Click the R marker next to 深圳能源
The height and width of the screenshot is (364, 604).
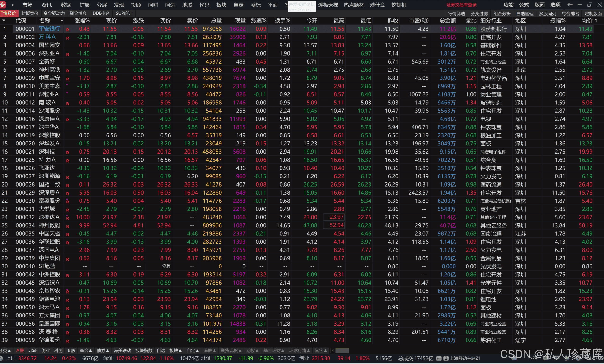(x=68, y=177)
